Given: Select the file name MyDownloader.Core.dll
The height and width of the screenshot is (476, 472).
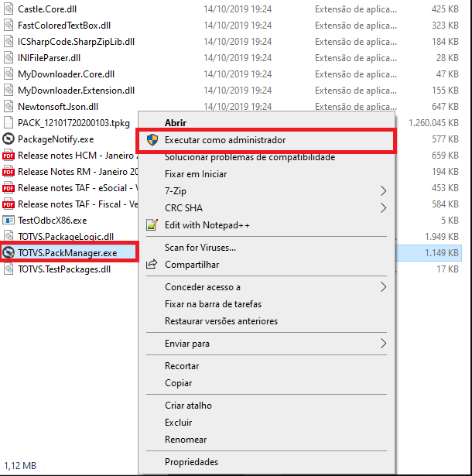Looking at the screenshot, I should tap(66, 74).
